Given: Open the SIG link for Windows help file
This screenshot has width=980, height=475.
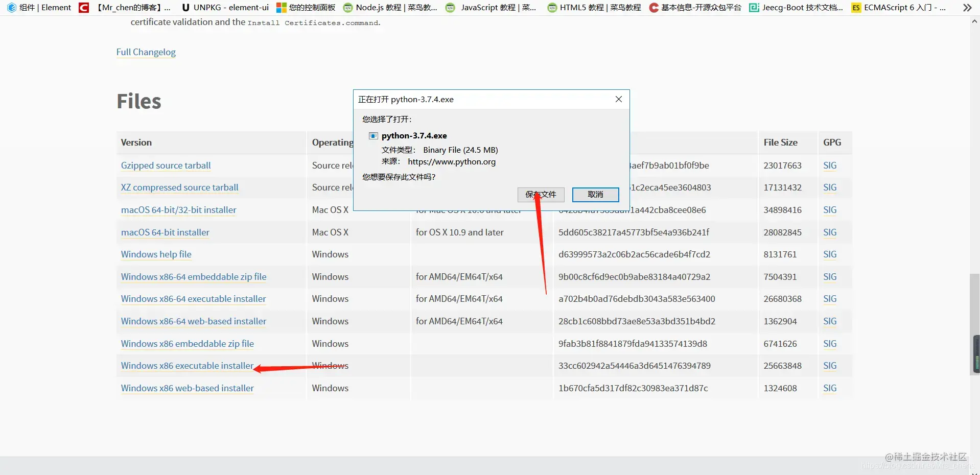Looking at the screenshot, I should pyautogui.click(x=830, y=254).
